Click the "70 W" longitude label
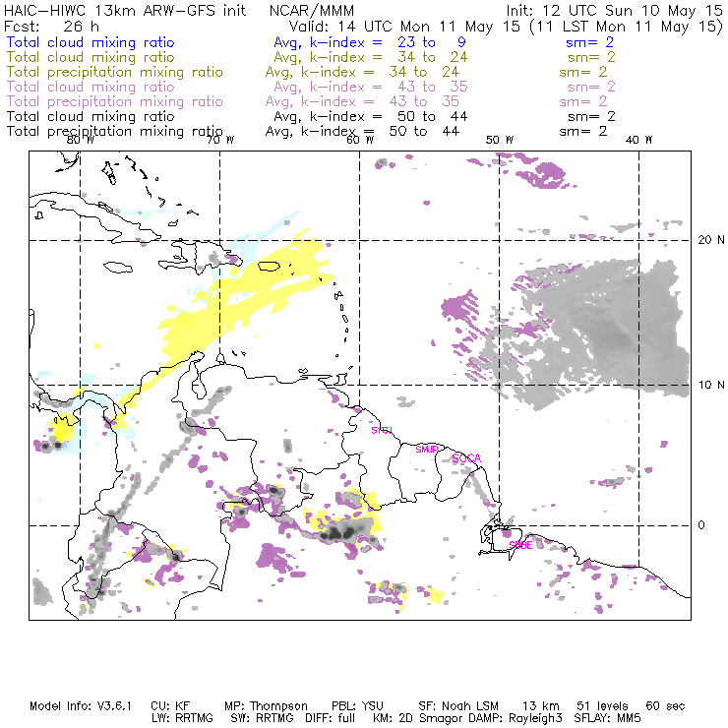The height and width of the screenshot is (728, 728). click(220, 140)
